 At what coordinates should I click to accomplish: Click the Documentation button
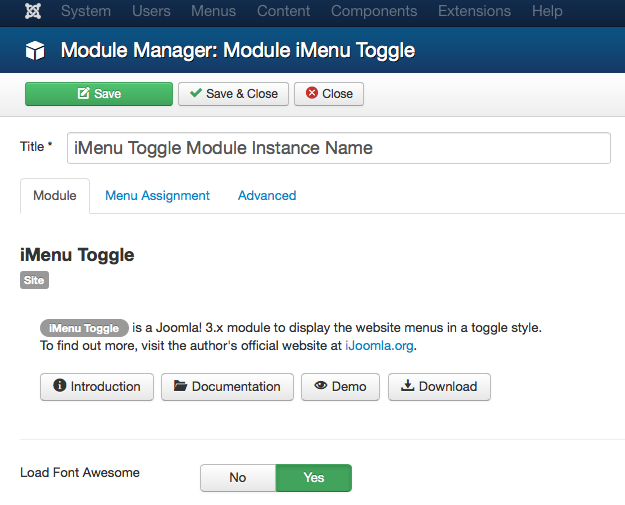pyautogui.click(x=227, y=387)
